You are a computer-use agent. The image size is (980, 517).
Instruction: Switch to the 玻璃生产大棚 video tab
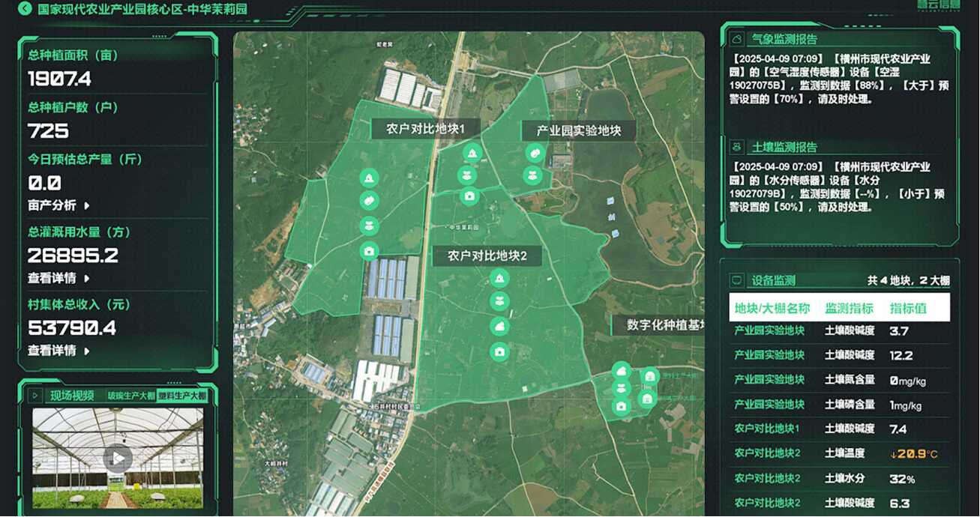130,396
